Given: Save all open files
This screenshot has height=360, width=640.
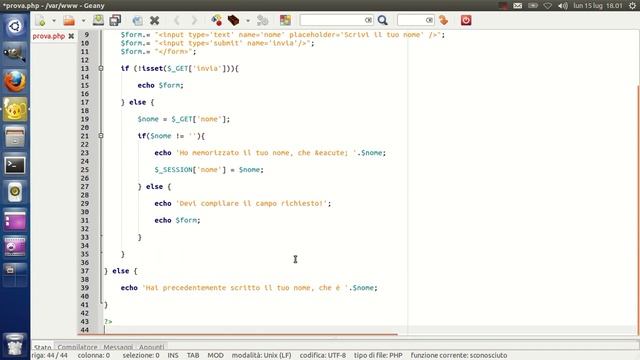Looking at the screenshot, I should coord(116,20).
